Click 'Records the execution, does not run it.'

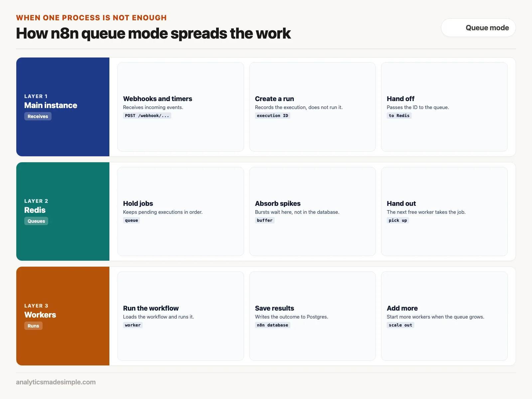coord(299,107)
